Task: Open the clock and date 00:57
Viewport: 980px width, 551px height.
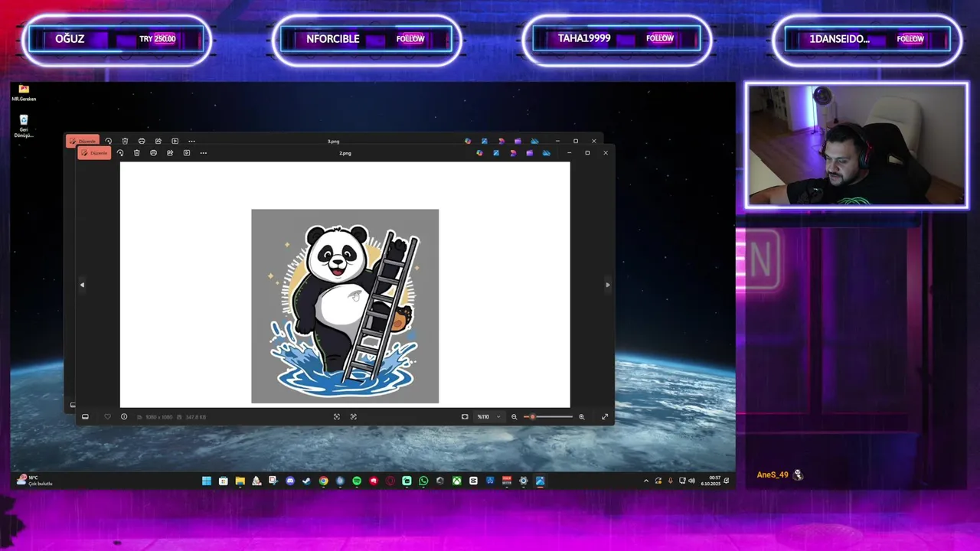Action: (x=711, y=481)
